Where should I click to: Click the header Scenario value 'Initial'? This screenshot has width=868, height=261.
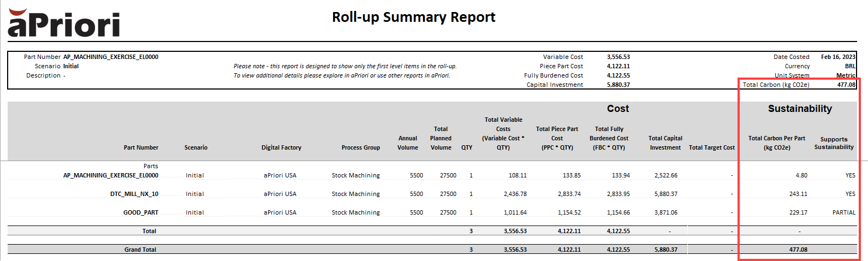click(x=71, y=66)
